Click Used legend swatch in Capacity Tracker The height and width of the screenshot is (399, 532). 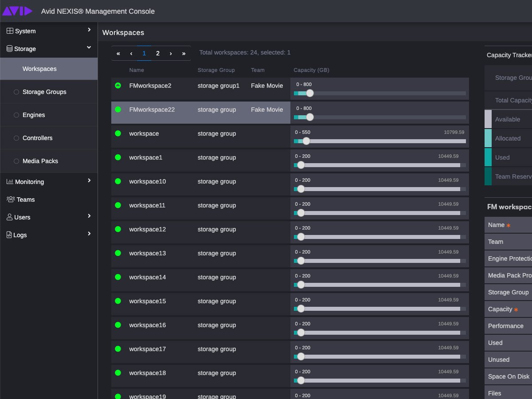click(x=488, y=157)
